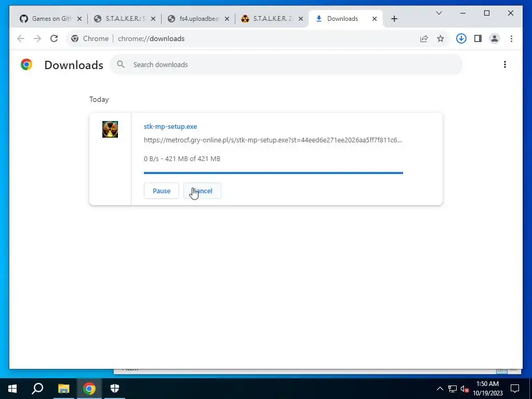This screenshot has width=532, height=399.
Task: Expand the tab search chevron
Action: pos(438,13)
